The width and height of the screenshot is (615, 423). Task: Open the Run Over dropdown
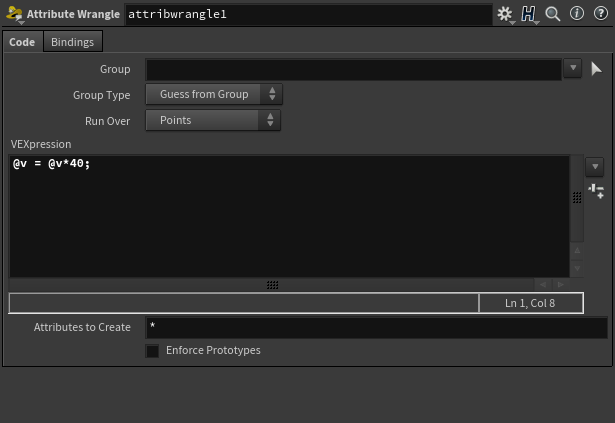(x=213, y=120)
